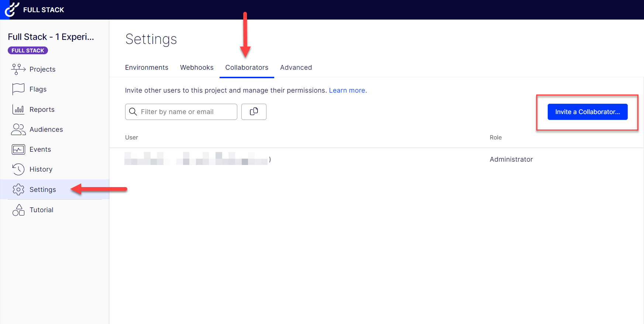The height and width of the screenshot is (324, 644).
Task: Click the User column header
Action: (131, 137)
